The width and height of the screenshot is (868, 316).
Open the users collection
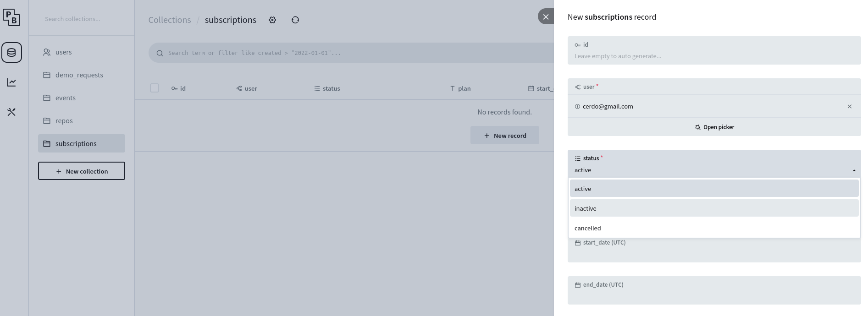(82, 52)
